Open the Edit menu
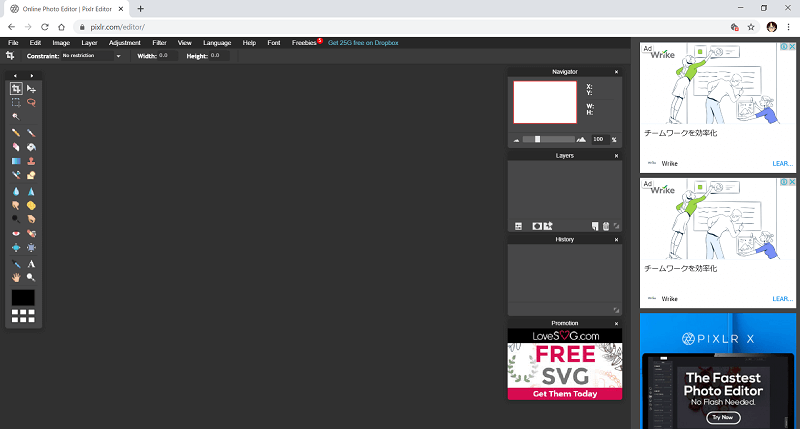The width and height of the screenshot is (800, 429). point(35,43)
